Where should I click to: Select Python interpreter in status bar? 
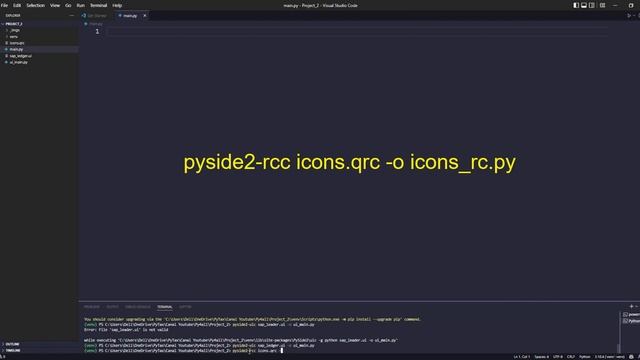coord(609,357)
